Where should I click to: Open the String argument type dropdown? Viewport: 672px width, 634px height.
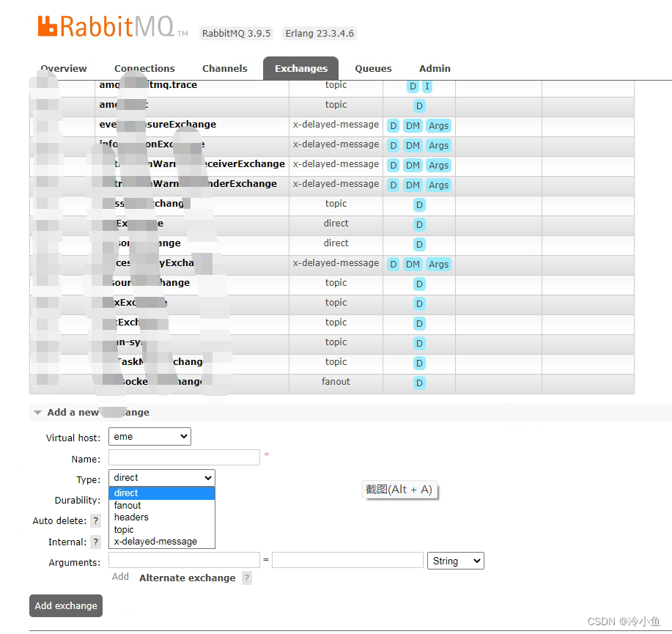tap(454, 561)
